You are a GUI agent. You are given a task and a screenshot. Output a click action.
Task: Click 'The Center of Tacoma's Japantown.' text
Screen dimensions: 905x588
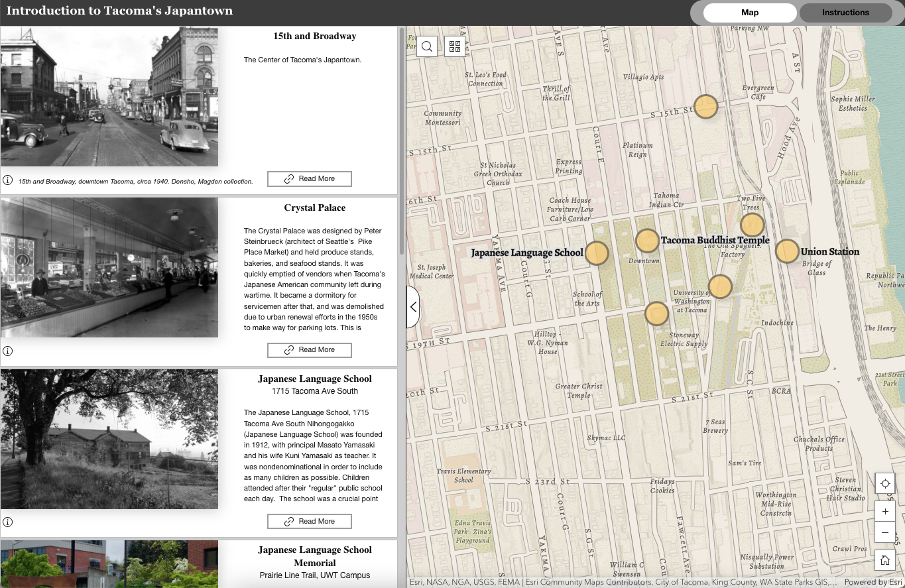302,60
